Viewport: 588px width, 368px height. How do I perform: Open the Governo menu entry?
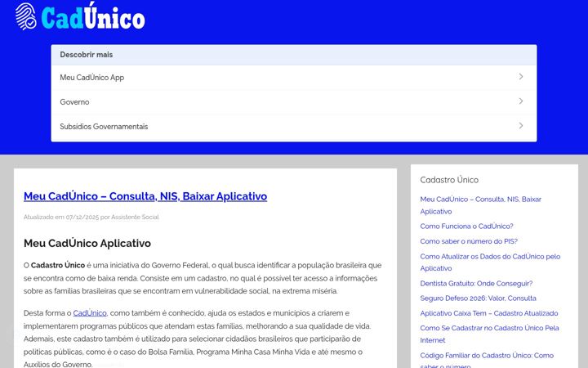[x=294, y=101]
